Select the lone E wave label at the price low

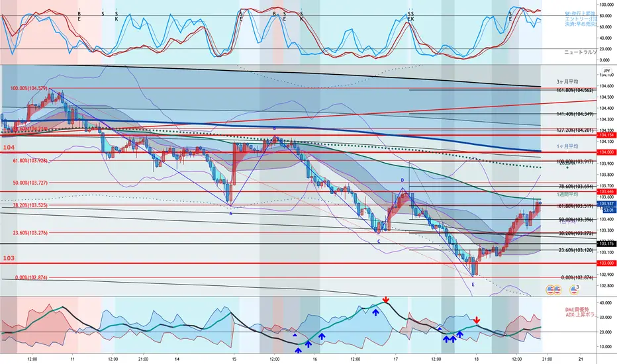click(473, 284)
